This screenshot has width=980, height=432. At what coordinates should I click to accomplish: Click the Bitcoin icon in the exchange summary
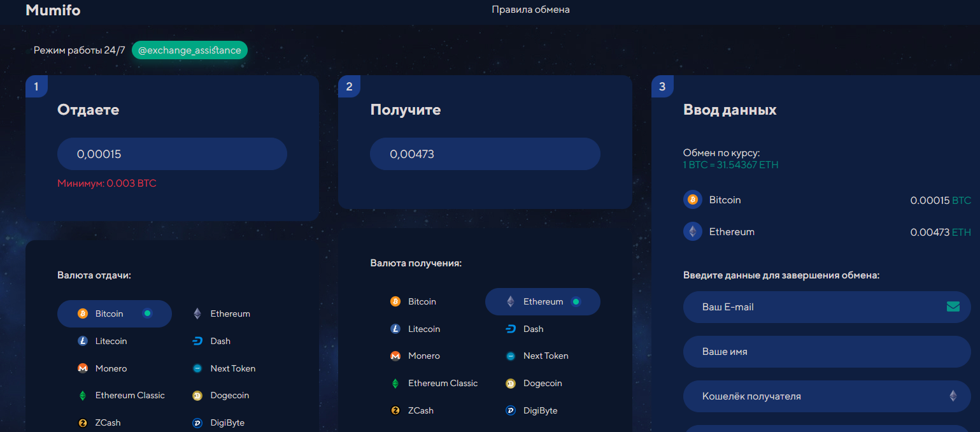[693, 199]
